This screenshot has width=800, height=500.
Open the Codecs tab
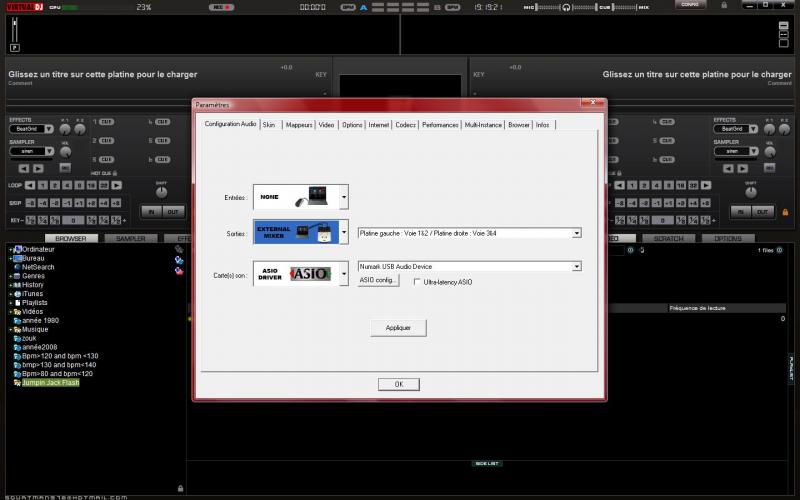(405, 125)
